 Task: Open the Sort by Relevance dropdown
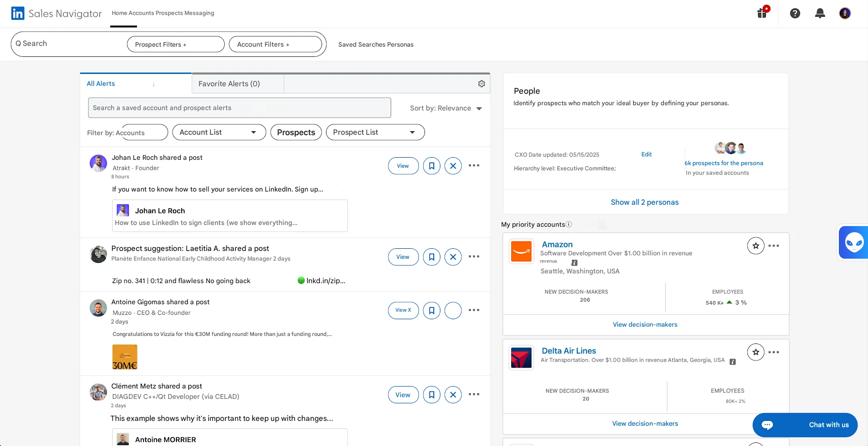point(446,108)
